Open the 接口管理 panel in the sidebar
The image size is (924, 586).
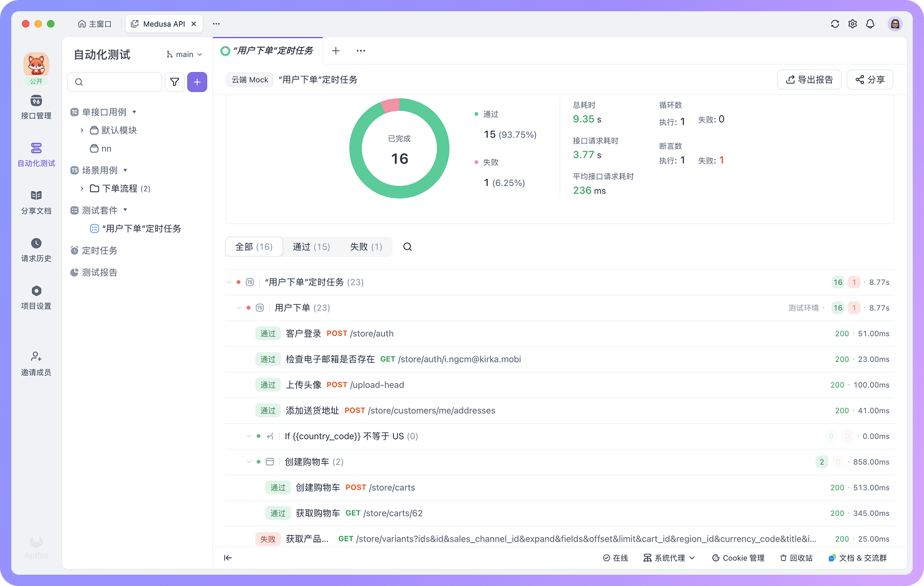36,108
